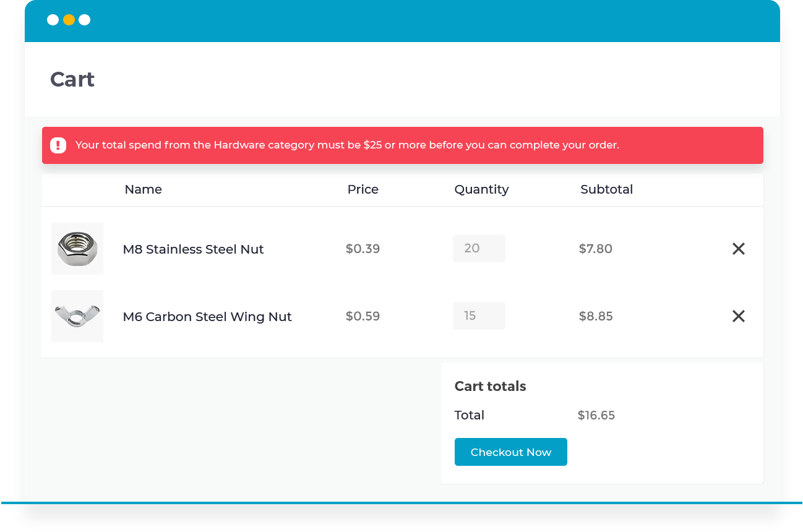Click the Name column header
This screenshot has height=532, width=803.
(x=143, y=189)
